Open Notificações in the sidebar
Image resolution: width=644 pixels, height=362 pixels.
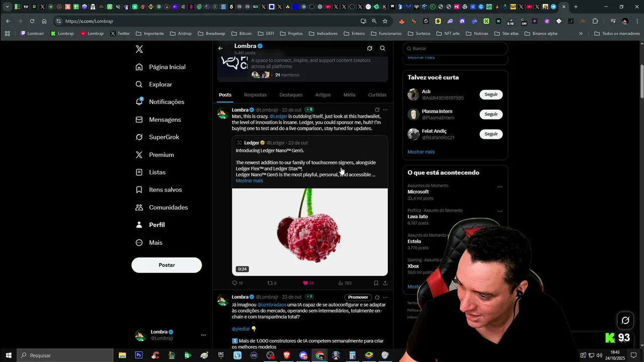160,102
